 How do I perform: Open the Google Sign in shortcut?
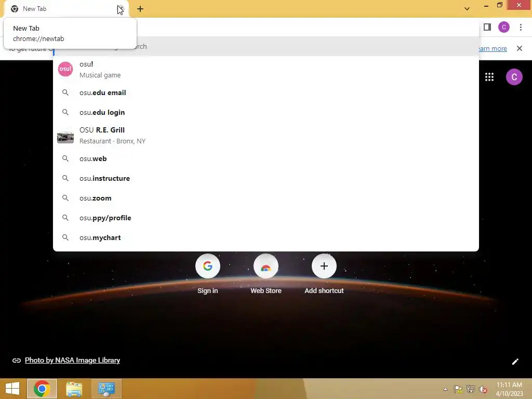click(x=208, y=274)
